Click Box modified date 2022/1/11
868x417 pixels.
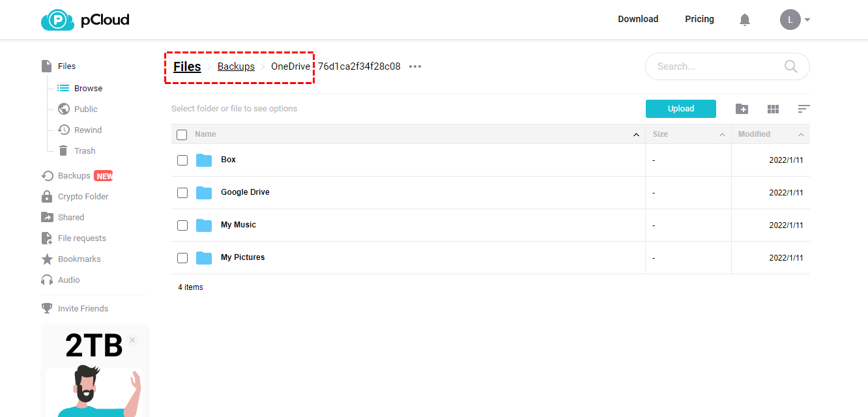[786, 160]
